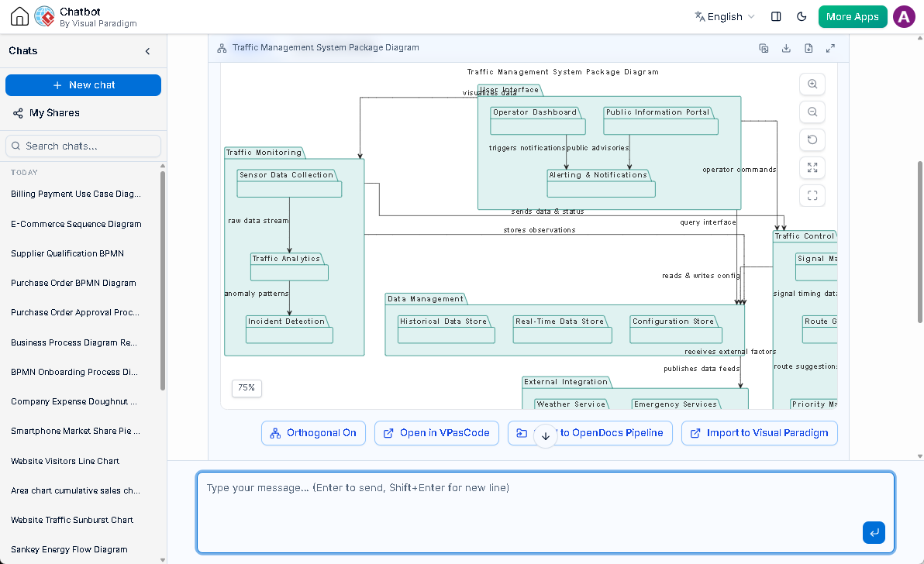This screenshot has width=924, height=564.
Task: Click the Traffic Monitoring package label
Action: (264, 153)
